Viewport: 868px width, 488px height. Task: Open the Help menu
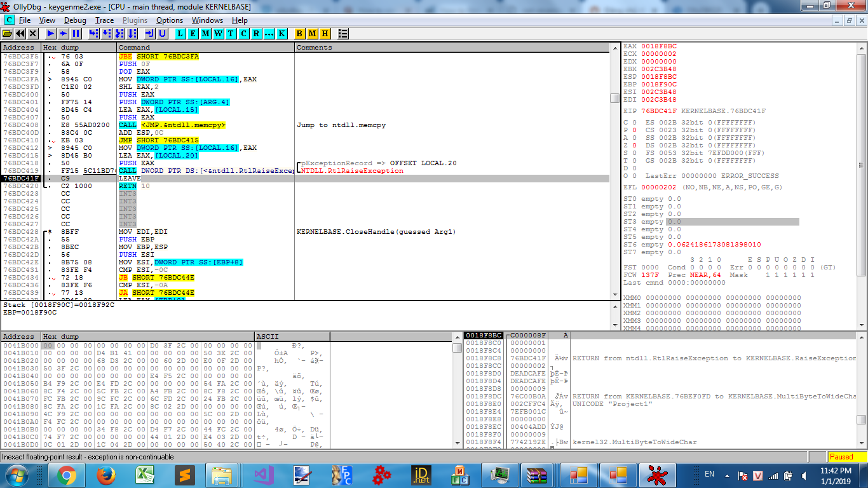click(x=240, y=20)
